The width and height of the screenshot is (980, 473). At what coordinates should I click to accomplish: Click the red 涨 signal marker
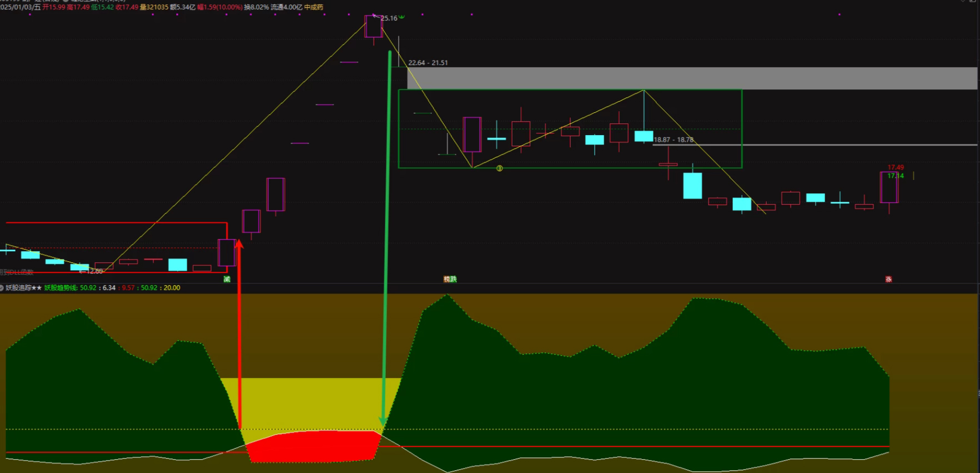click(x=888, y=279)
